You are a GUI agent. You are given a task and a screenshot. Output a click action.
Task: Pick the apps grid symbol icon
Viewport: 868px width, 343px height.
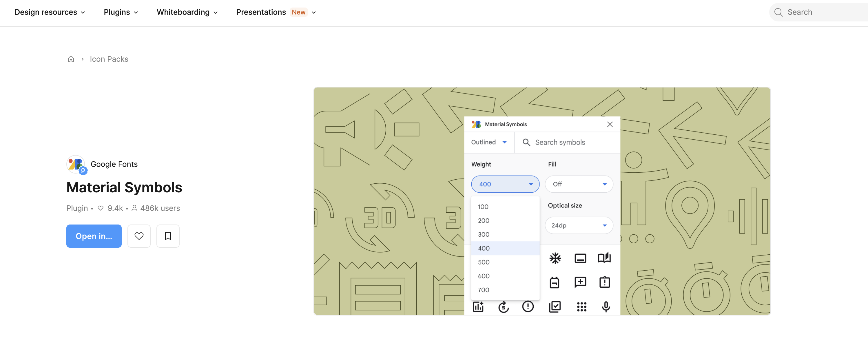(581, 306)
